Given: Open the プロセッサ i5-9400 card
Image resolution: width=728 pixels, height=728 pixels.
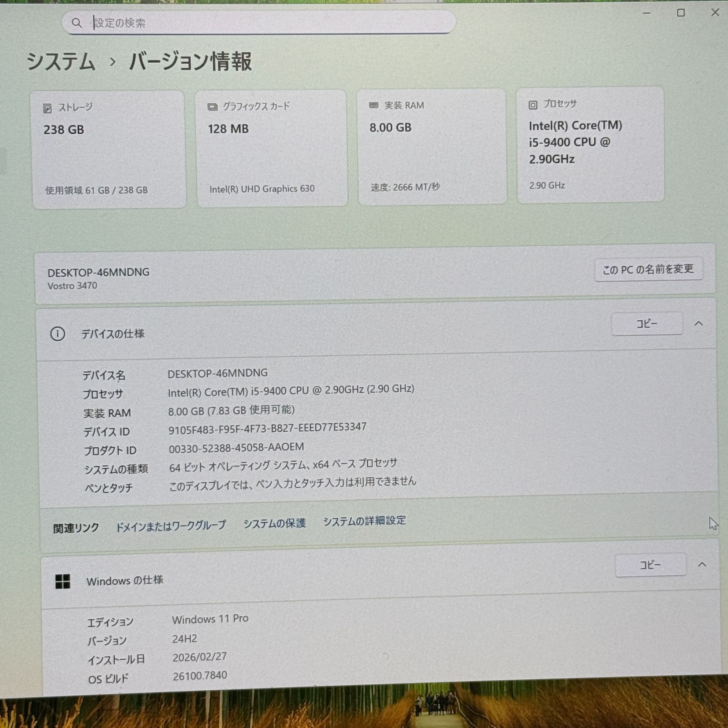Looking at the screenshot, I should 591,144.
